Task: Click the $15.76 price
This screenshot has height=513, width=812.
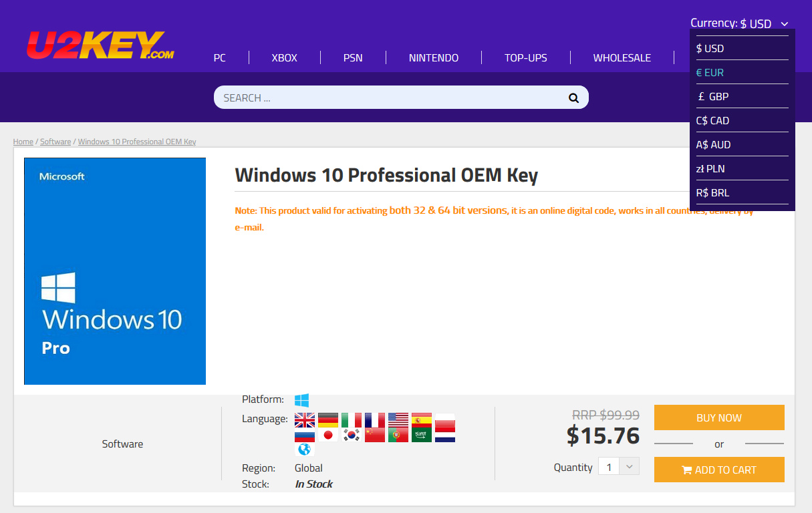Action: tap(603, 436)
